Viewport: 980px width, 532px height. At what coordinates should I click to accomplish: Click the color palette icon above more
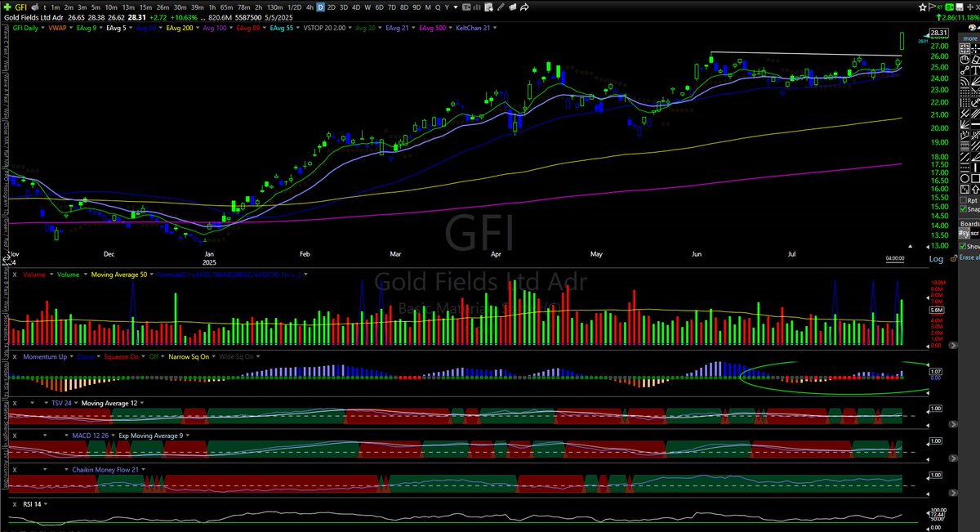pyautogui.click(x=972, y=27)
